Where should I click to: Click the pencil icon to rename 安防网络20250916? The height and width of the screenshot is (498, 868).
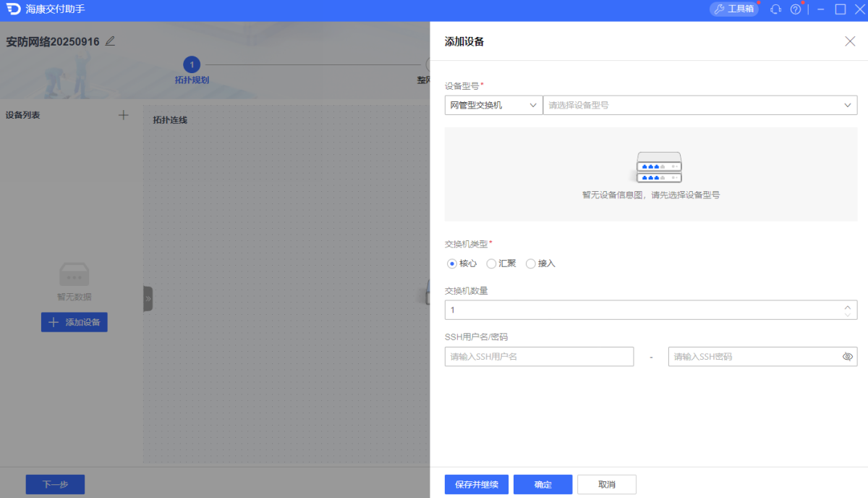pos(110,41)
